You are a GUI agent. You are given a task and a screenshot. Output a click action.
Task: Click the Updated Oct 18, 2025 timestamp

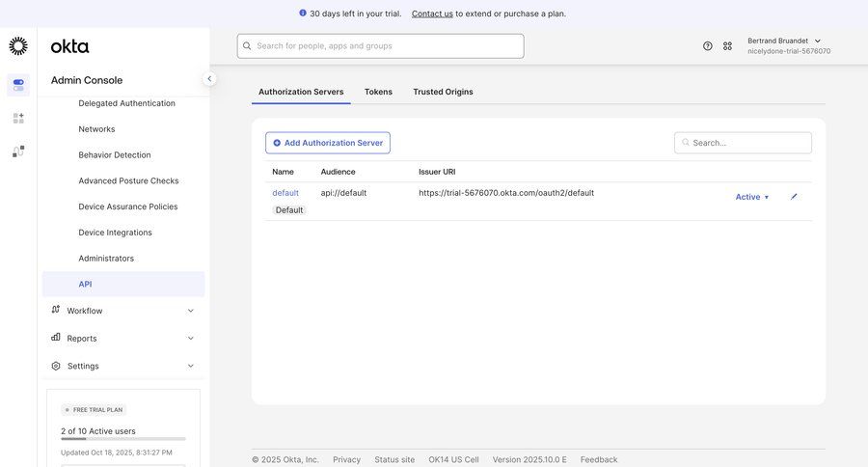coord(117,453)
